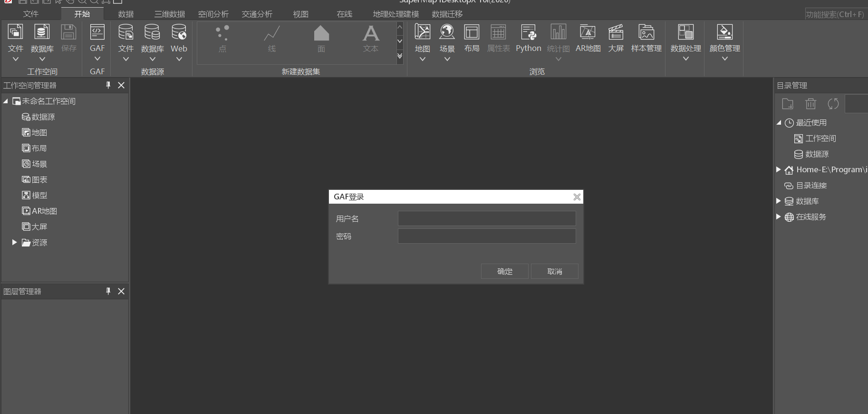Image resolution: width=868 pixels, height=414 pixels.
Task: Expand the 新建数据集 gallery list
Action: (x=400, y=56)
